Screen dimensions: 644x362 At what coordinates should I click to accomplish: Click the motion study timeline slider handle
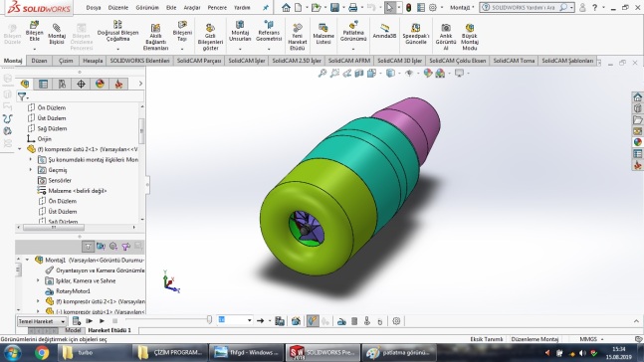coord(209,319)
